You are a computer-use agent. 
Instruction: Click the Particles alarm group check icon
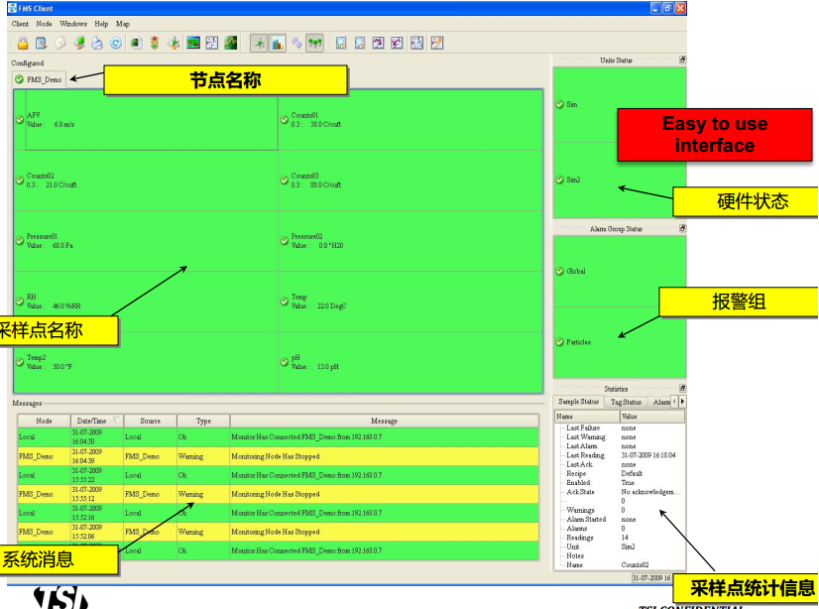560,342
